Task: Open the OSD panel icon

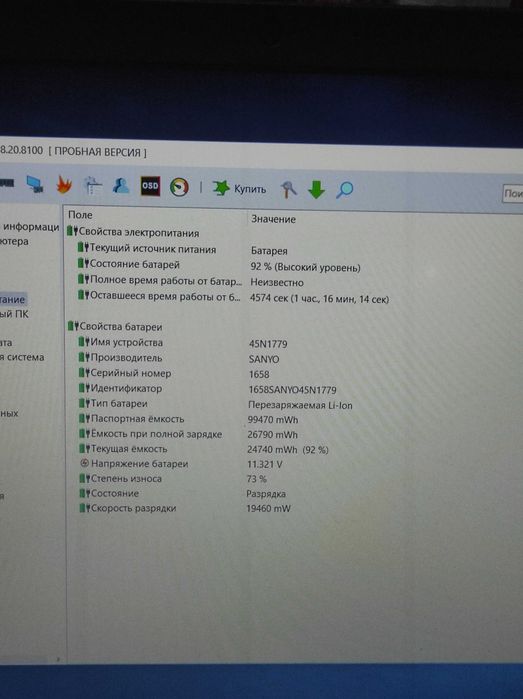Action: pos(150,186)
